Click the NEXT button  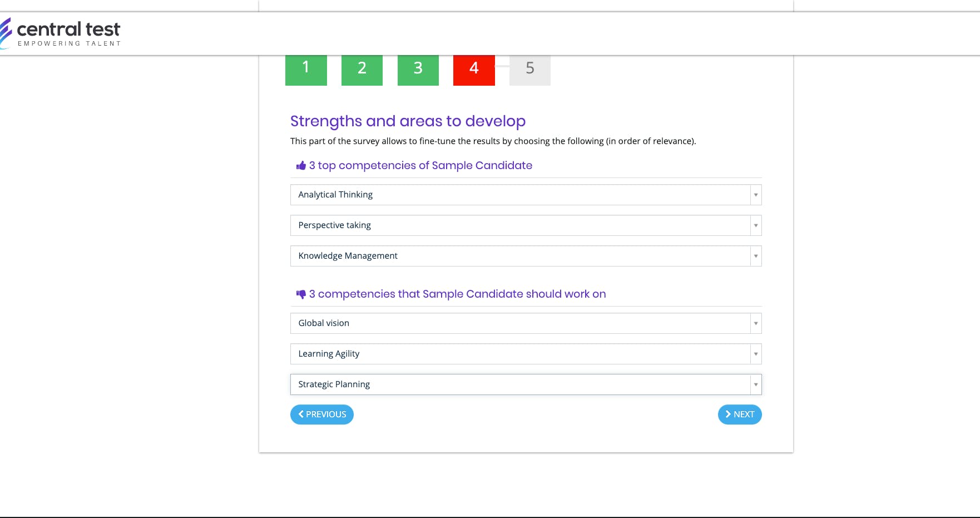[740, 415]
